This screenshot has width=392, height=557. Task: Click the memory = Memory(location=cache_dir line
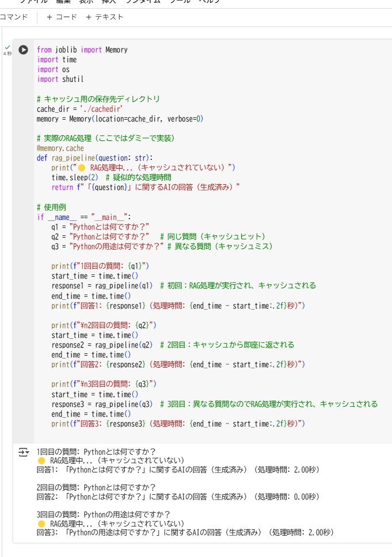tap(120, 119)
